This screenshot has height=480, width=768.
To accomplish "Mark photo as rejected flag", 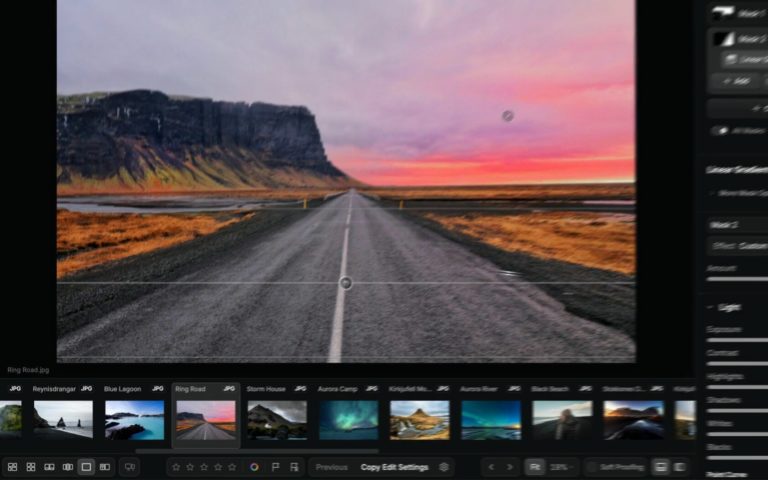I will pos(294,467).
